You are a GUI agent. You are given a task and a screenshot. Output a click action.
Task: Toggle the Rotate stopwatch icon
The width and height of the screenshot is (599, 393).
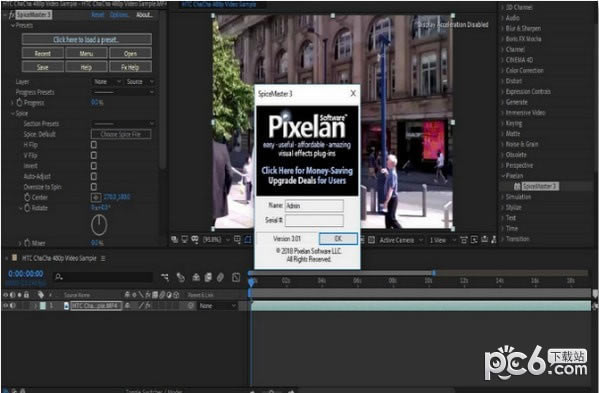(27, 208)
